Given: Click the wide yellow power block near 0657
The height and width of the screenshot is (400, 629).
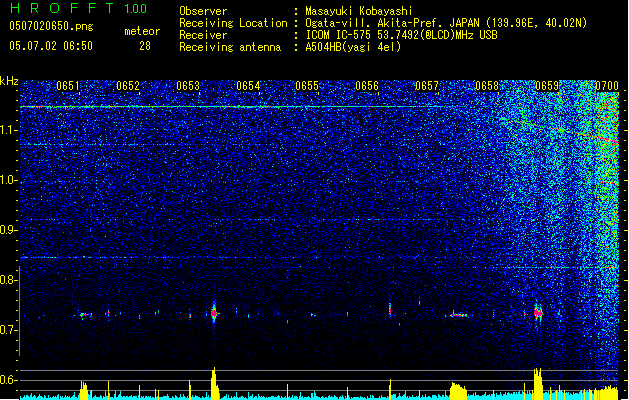Looking at the screenshot, I should click(x=459, y=392).
